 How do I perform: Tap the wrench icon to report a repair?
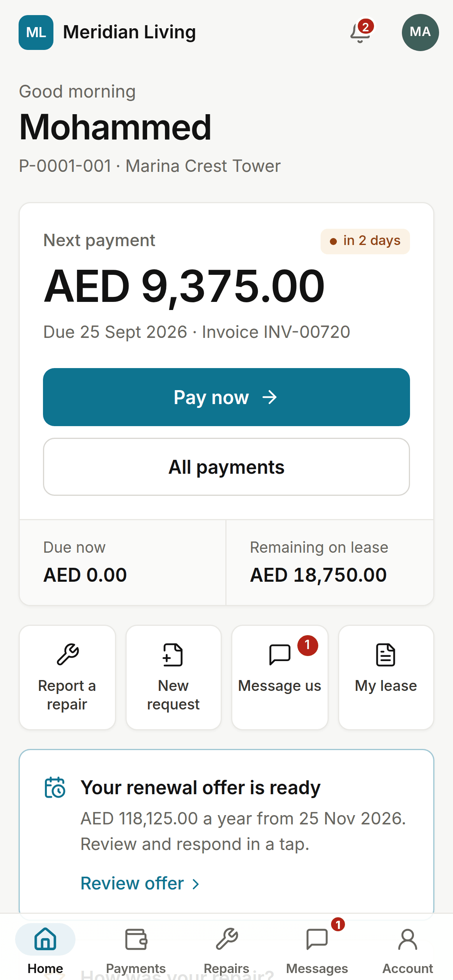[x=68, y=654]
